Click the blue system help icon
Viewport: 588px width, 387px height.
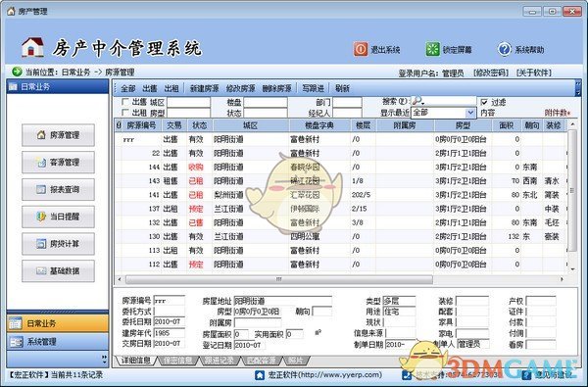coord(504,49)
